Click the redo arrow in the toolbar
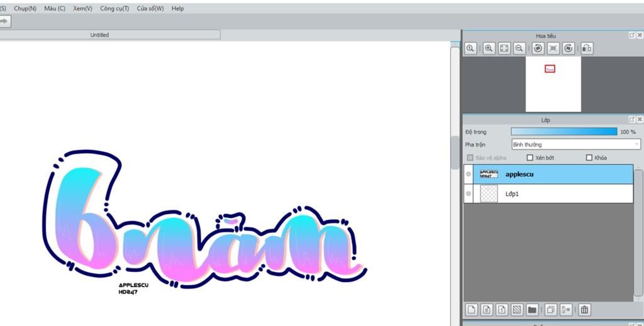The width and height of the screenshot is (644, 326). [4, 22]
